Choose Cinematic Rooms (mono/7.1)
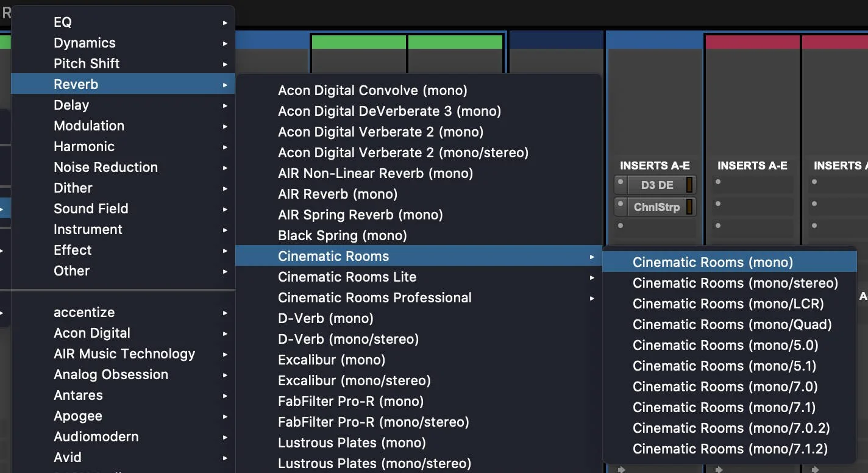 coord(730,407)
